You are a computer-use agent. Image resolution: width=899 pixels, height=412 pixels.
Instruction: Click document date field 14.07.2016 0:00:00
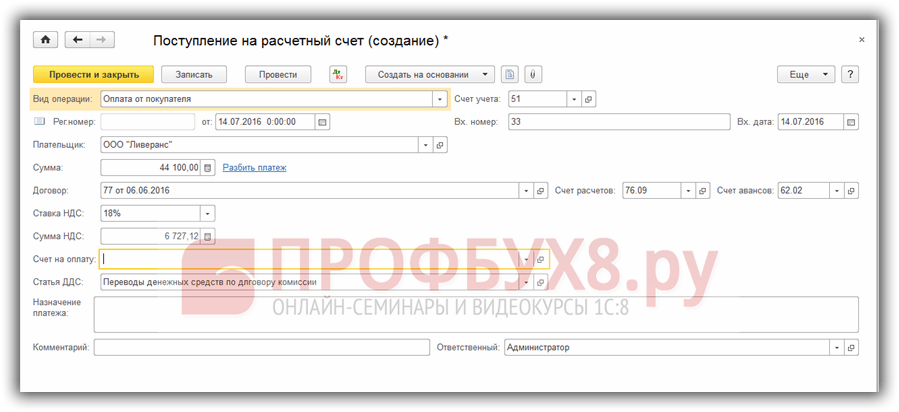coord(265,122)
